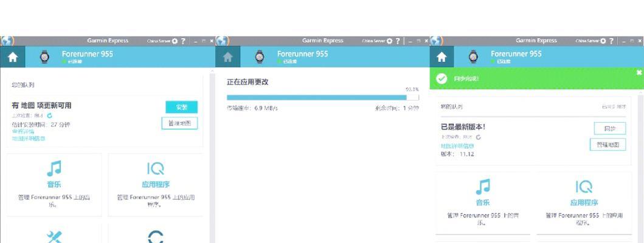Screen dimensions: 644x243
Task: Dismiss the green sync-complete banner
Action: pyautogui.click(x=639, y=72)
